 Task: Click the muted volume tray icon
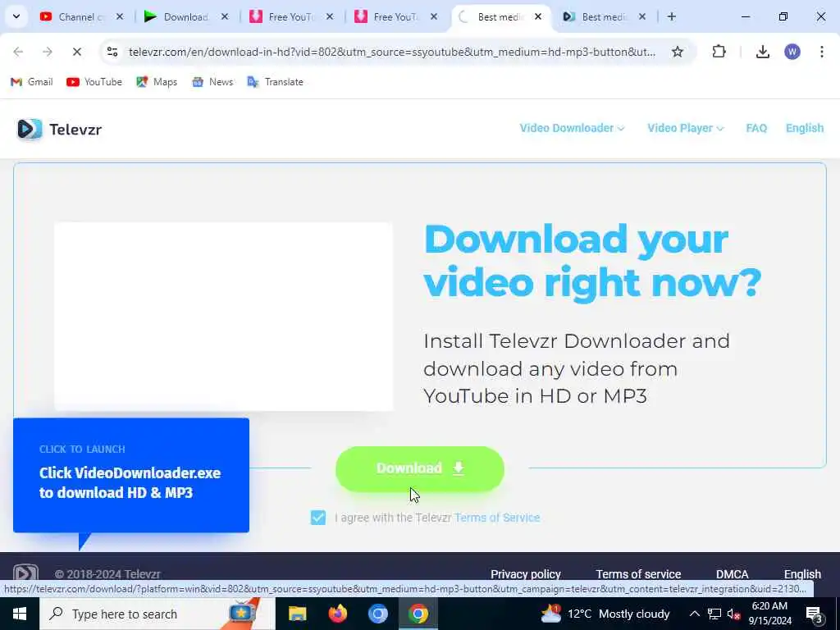[x=733, y=614]
